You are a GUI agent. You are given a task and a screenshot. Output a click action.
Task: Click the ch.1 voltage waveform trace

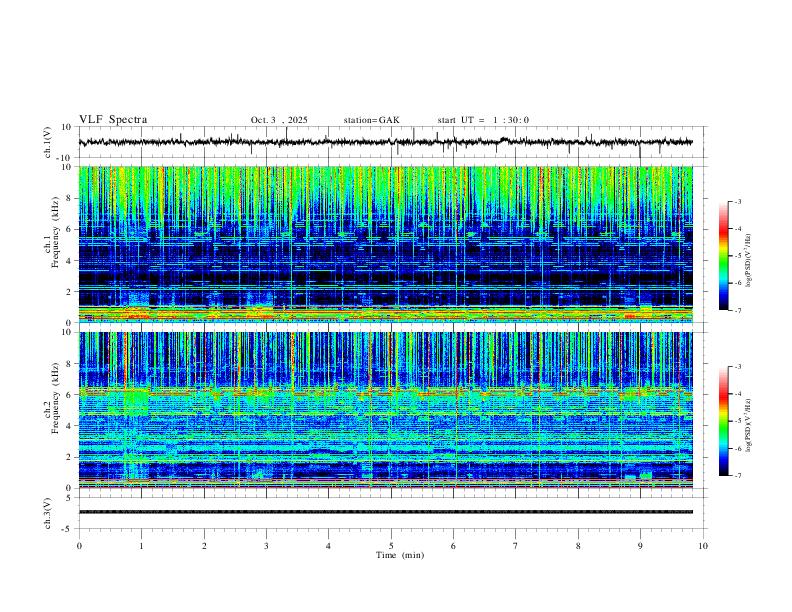tap(385, 142)
